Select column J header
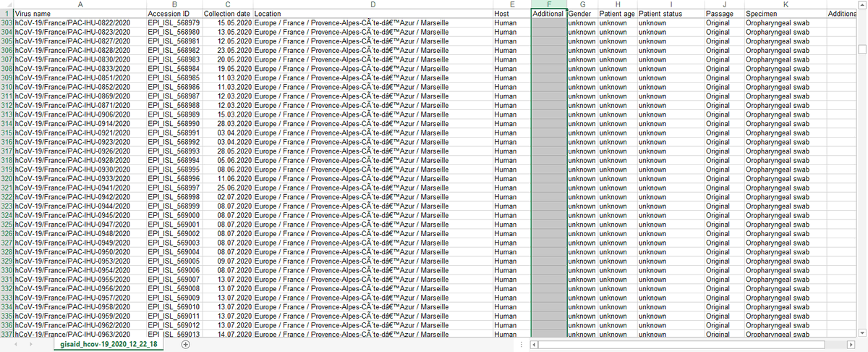The height and width of the screenshot is (352, 868). (x=724, y=4)
